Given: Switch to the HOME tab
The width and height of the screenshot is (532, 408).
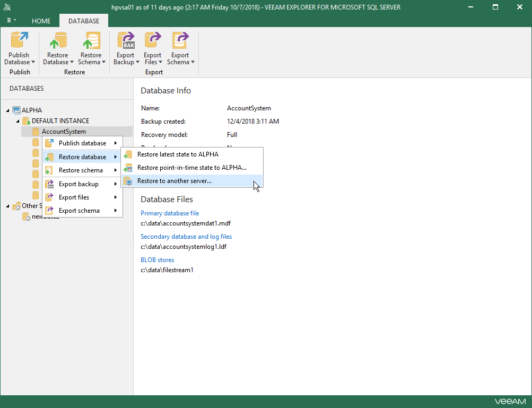Looking at the screenshot, I should tap(41, 21).
